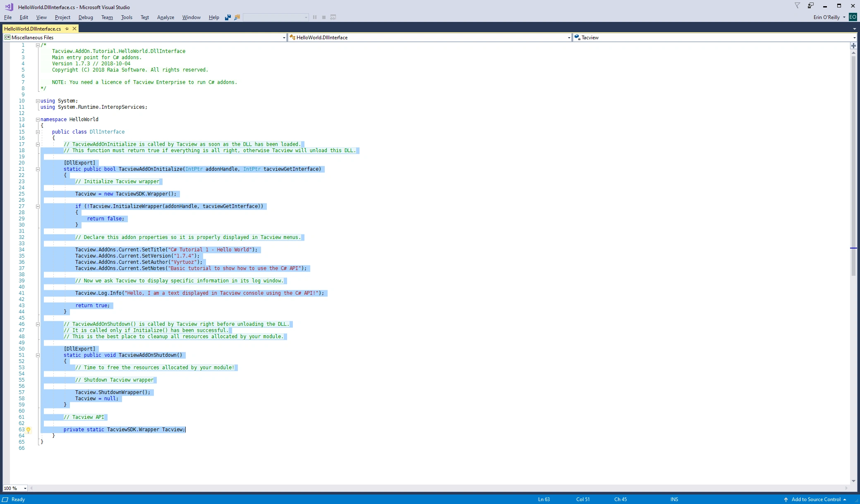Image resolution: width=860 pixels, height=504 pixels.
Task: Click the lightbulb quick actions icon
Action: click(x=29, y=430)
